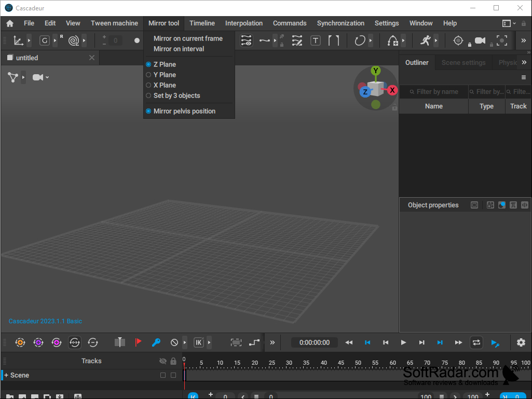Choose Mirror on interval
This screenshot has height=399, width=532.
click(x=179, y=49)
